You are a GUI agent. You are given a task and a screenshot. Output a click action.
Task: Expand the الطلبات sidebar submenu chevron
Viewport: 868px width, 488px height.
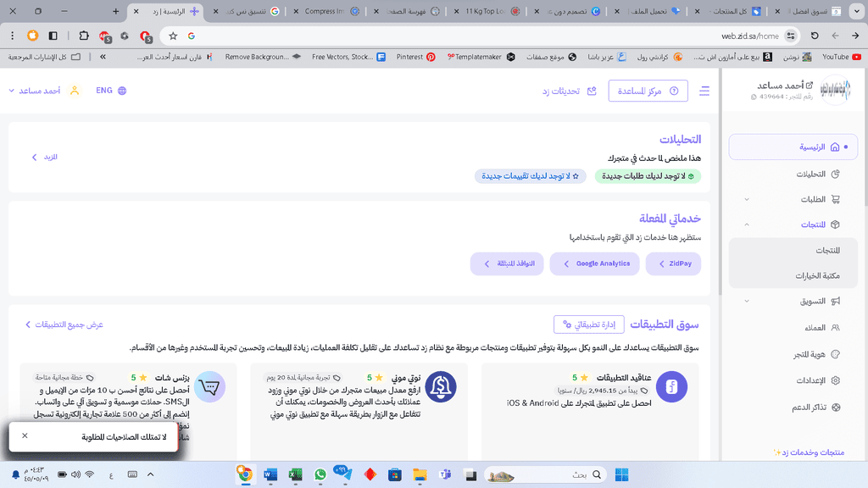click(x=746, y=199)
